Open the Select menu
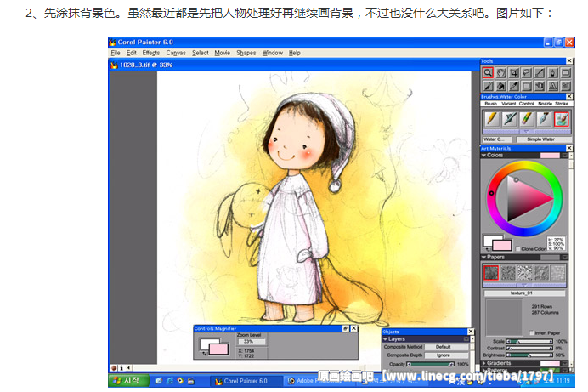This screenshot has height=392, width=588. point(201,53)
